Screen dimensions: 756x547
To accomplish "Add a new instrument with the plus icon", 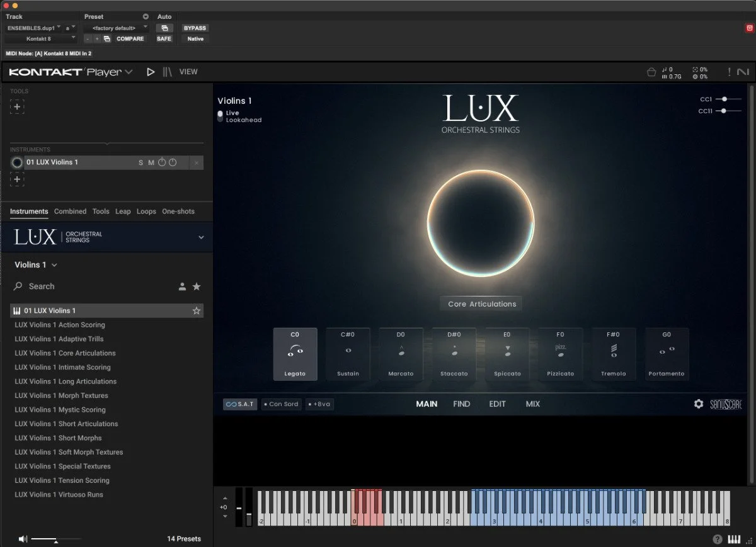I will pyautogui.click(x=17, y=179).
